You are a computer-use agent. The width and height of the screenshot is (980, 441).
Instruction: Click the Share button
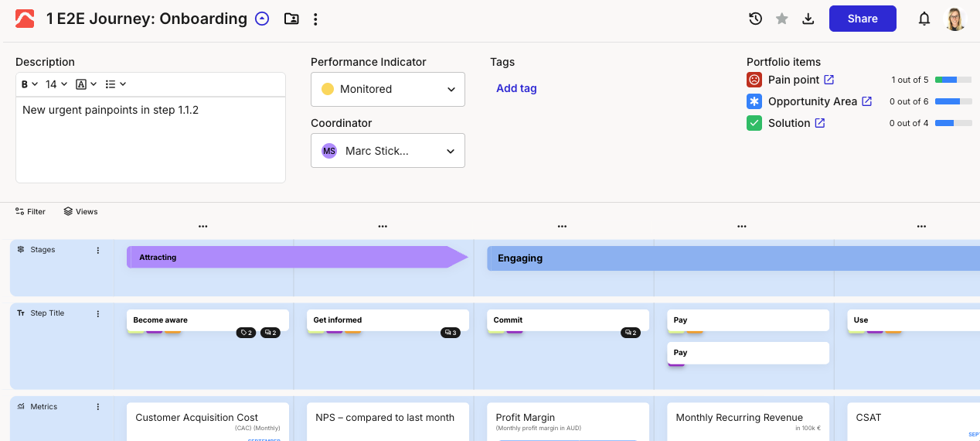pos(863,19)
